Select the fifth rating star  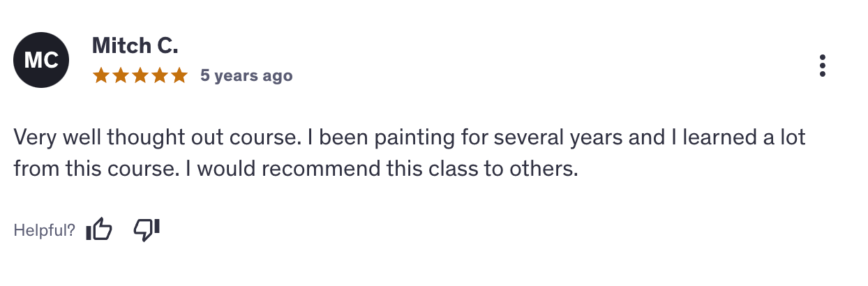[179, 75]
